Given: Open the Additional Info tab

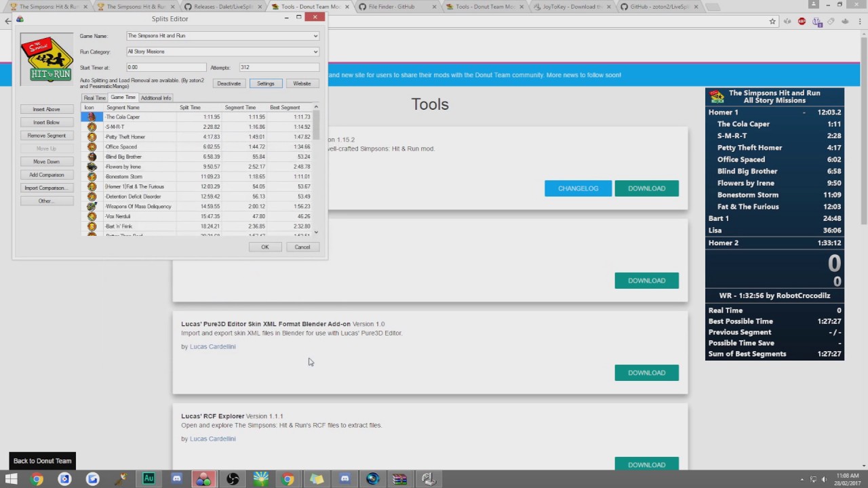Looking at the screenshot, I should click(x=156, y=98).
